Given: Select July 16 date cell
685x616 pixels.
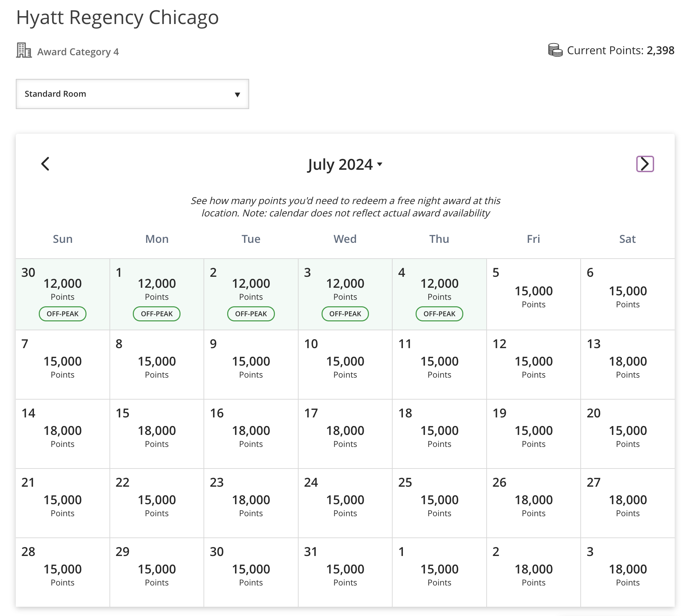Looking at the screenshot, I should (x=251, y=434).
